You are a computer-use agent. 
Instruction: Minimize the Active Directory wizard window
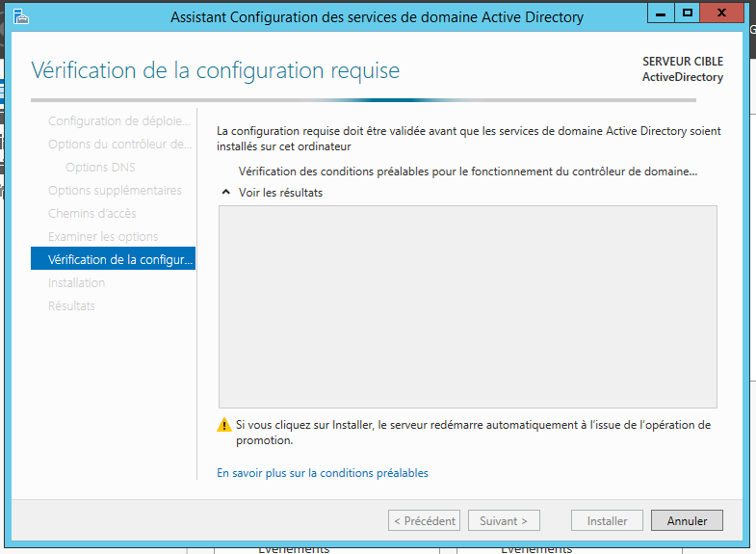[x=661, y=13]
